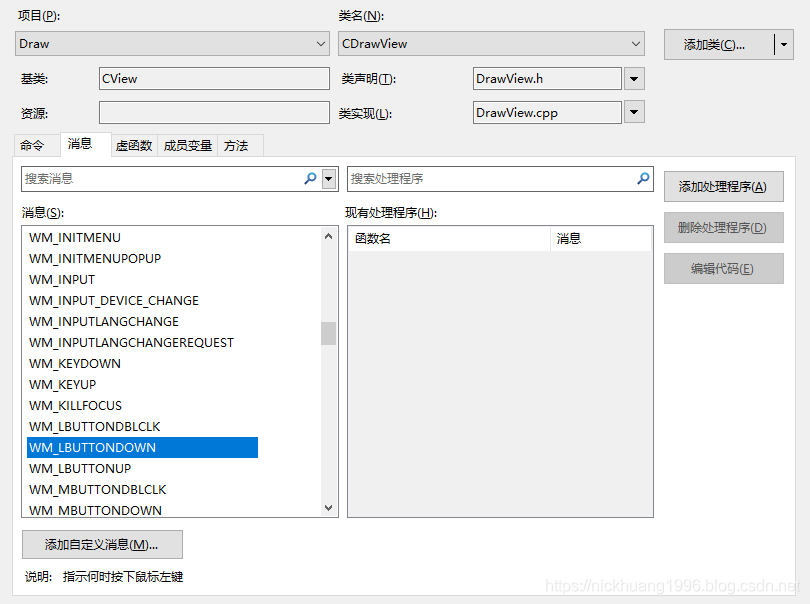This screenshot has width=810, height=604.
Task: Click the search magnifier in 搜索消息 box
Action: (x=310, y=179)
